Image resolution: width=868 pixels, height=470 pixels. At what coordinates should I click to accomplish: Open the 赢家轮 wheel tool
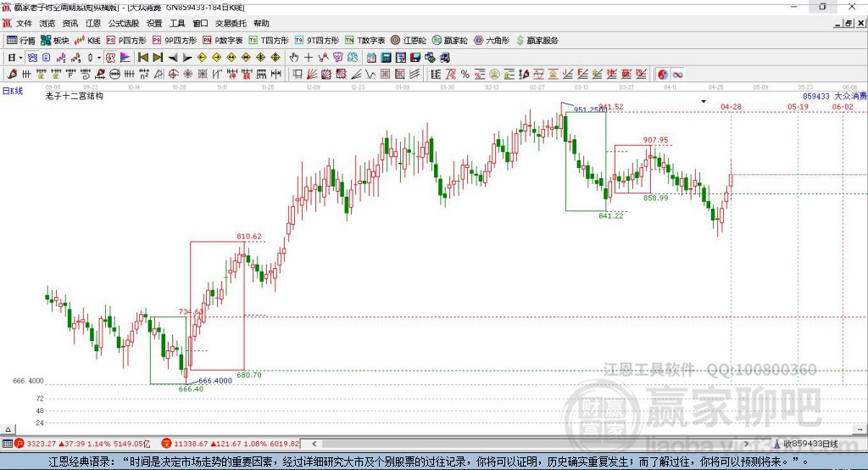pos(449,41)
